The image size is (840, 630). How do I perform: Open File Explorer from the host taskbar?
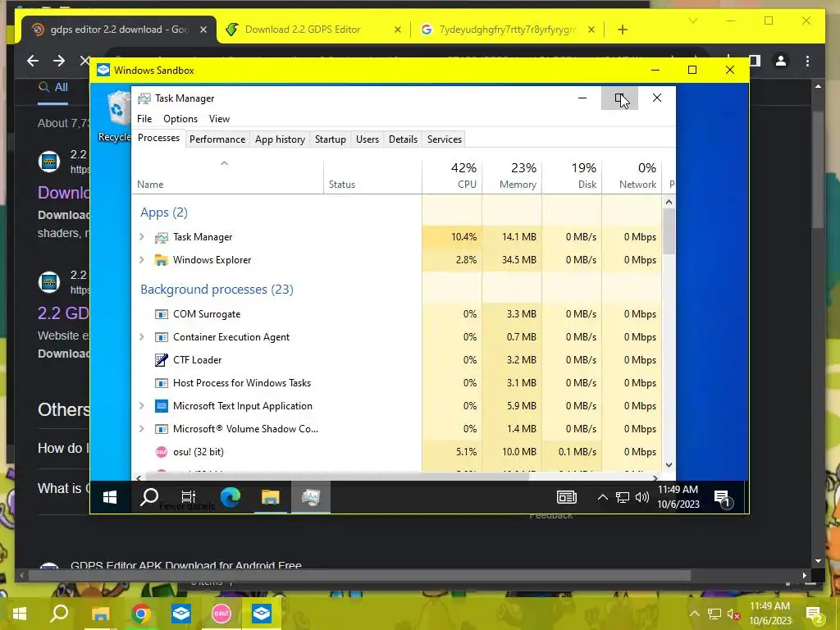(x=100, y=614)
